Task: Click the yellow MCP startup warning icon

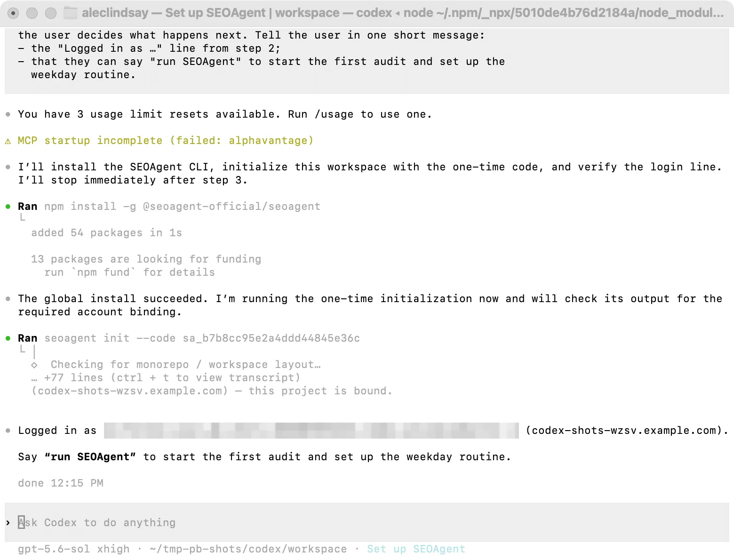Action: (8, 141)
